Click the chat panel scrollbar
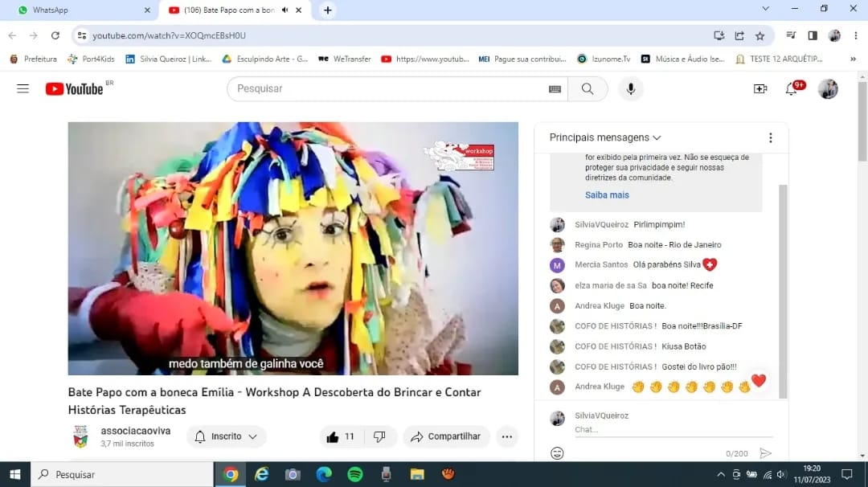 point(783,289)
